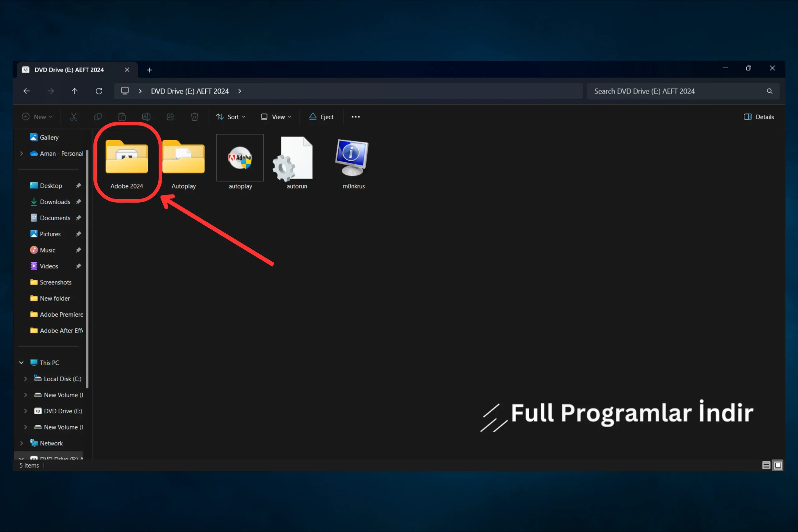Click chevron before DVD Drive in address bar
Image resolution: width=798 pixels, height=532 pixels.
(140, 91)
